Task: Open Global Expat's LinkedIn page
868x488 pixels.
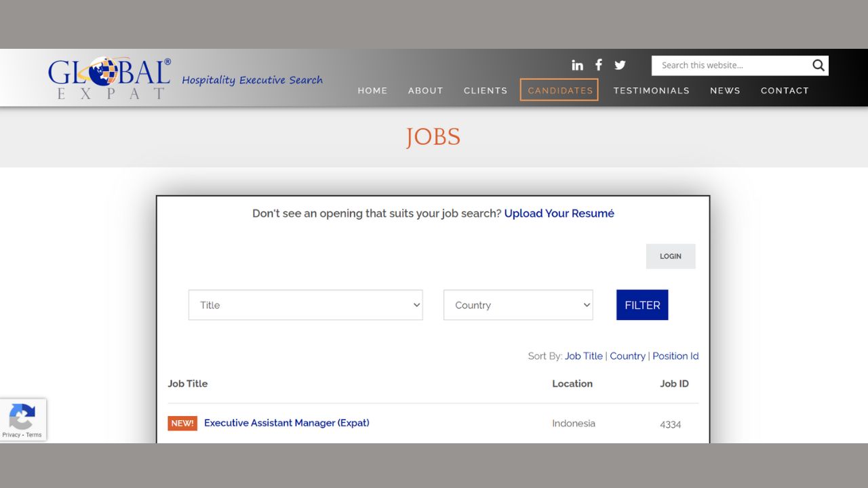Action: 577,64
